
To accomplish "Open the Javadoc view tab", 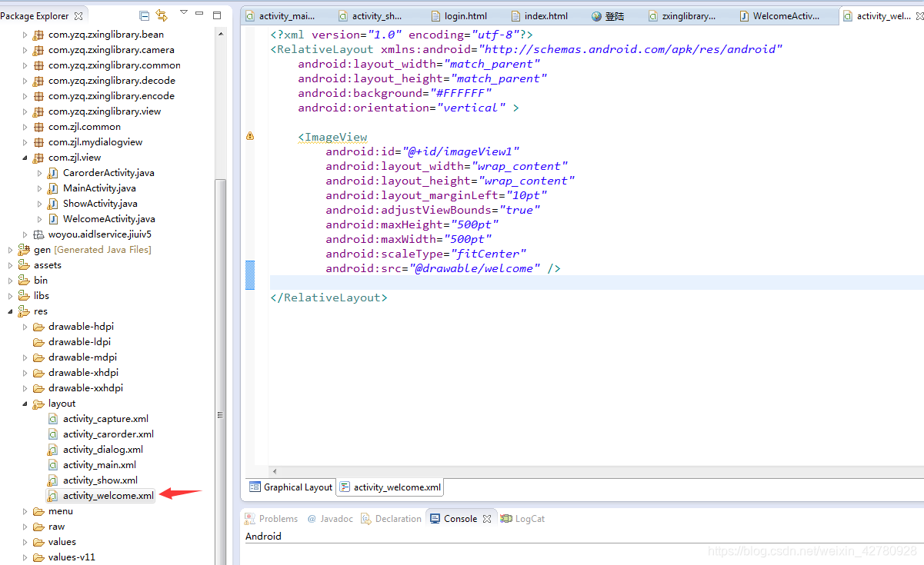I will coord(331,519).
